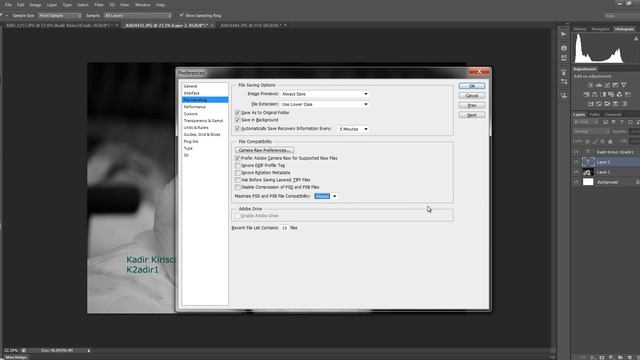Click Next button in Preferences
Viewport: 640px width, 360px height.
(472, 115)
